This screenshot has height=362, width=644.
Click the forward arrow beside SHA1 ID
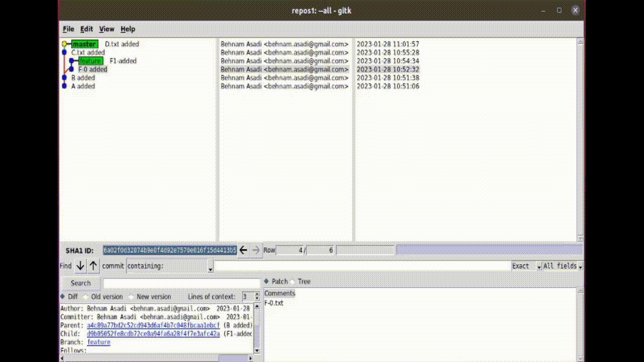[x=256, y=250]
